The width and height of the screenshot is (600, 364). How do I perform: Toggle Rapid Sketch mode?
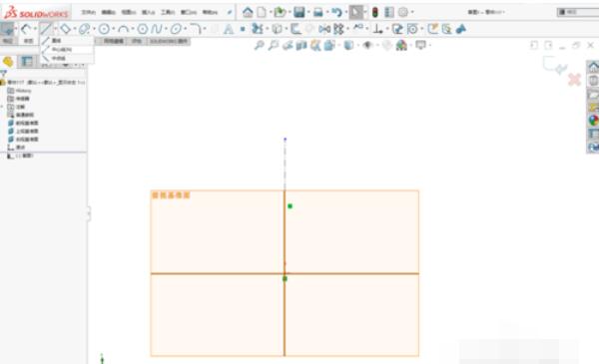432,29
